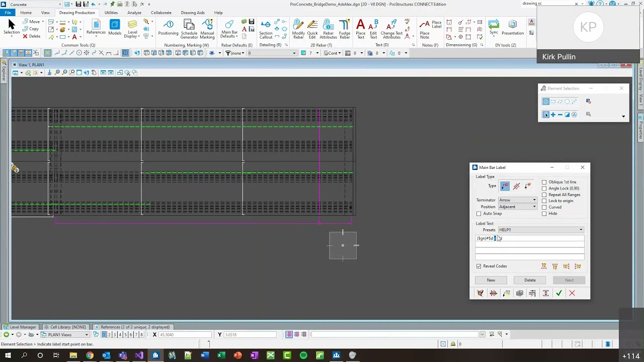The width and height of the screenshot is (644, 362).
Task: Cancel Main Bar Label with red X icon
Action: tap(572, 293)
